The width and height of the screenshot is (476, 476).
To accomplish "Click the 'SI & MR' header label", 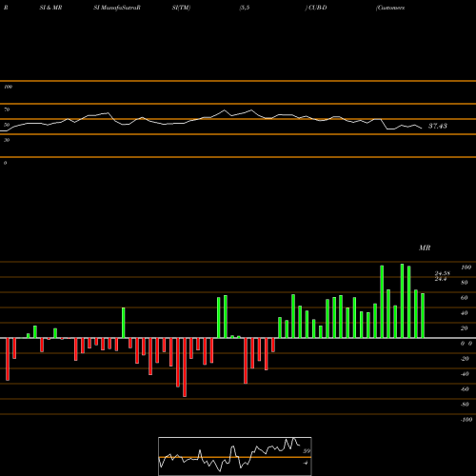I will click(50, 8).
